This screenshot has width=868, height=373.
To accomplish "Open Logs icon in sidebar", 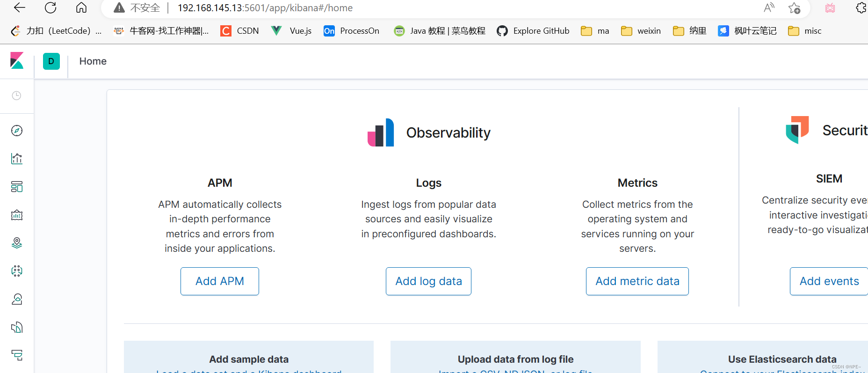I will 17,327.
